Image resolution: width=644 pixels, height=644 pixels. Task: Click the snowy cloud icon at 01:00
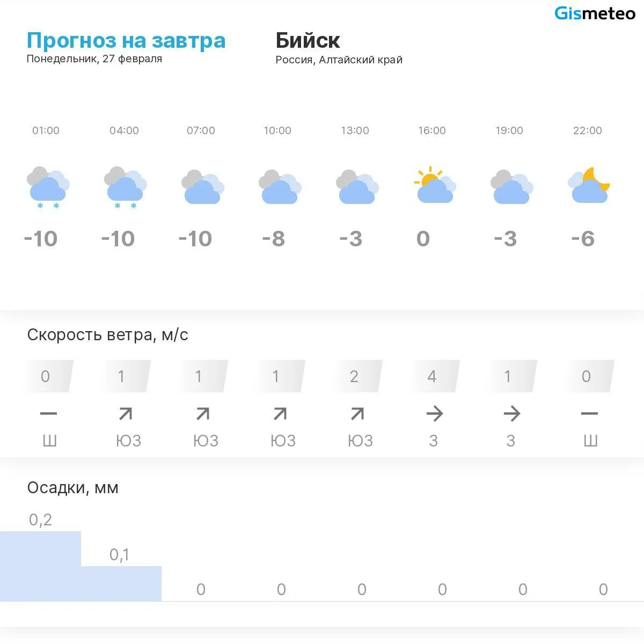click(48, 188)
